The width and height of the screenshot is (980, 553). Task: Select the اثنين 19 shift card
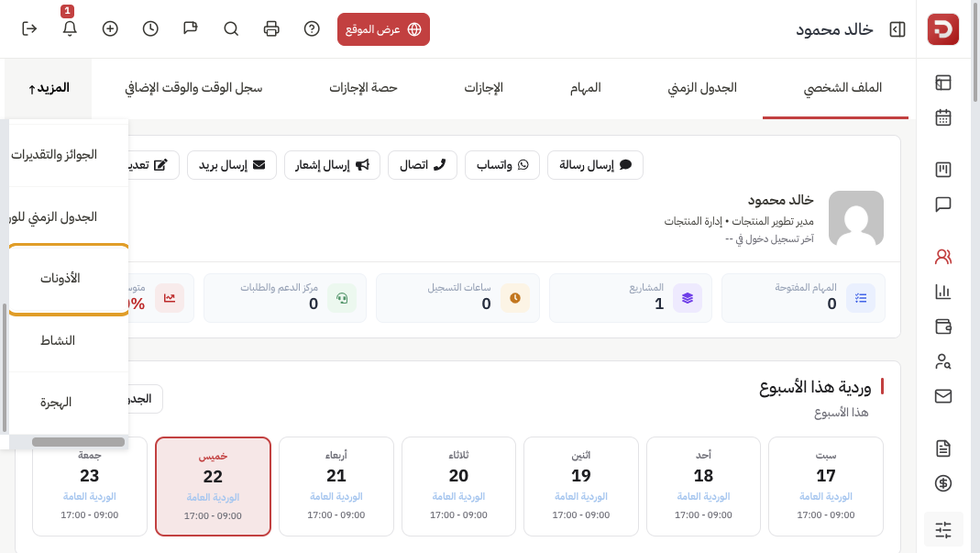[x=580, y=487]
